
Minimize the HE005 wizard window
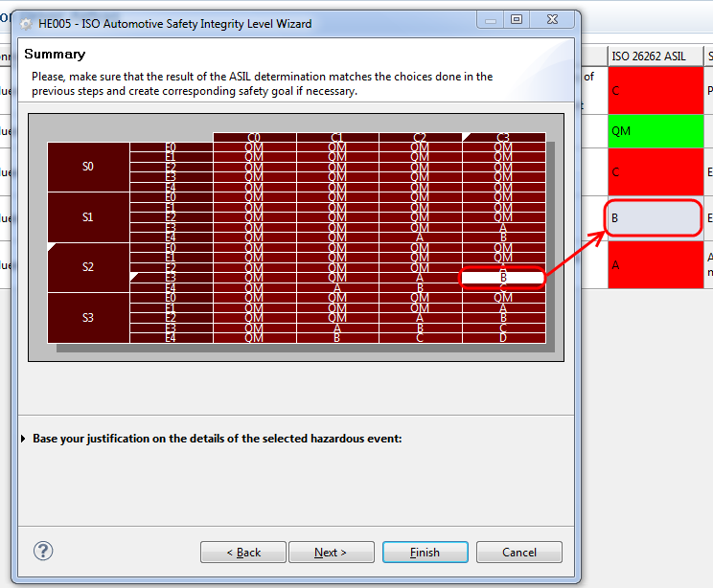point(491,19)
